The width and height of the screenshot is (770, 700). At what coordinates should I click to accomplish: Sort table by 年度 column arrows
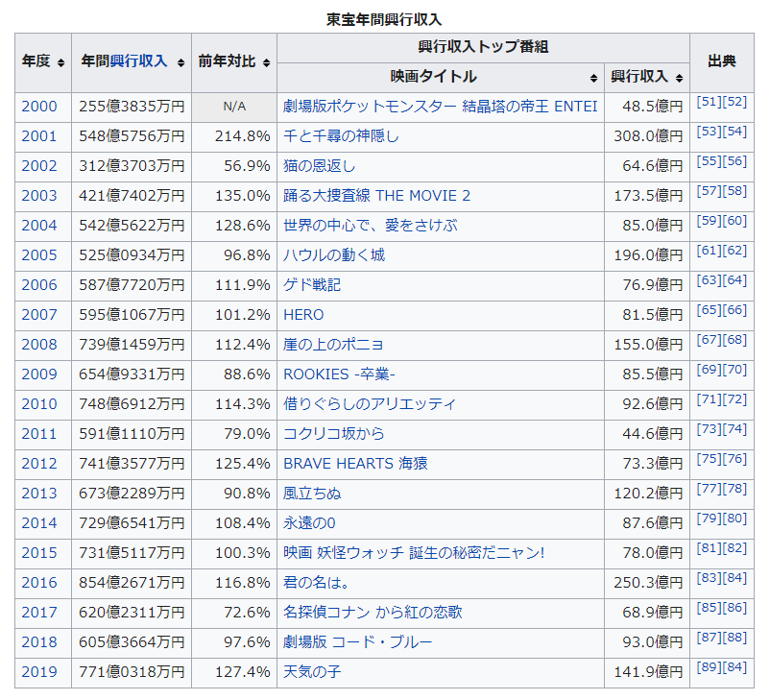[x=60, y=62]
